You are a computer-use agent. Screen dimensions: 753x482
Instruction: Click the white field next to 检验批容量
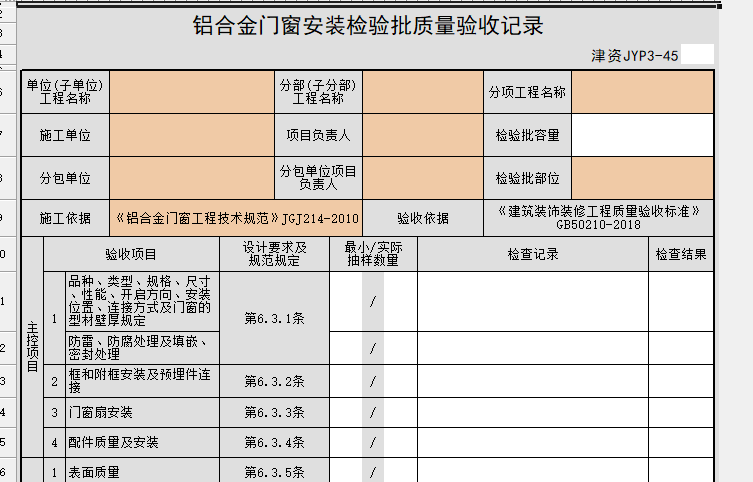point(642,135)
